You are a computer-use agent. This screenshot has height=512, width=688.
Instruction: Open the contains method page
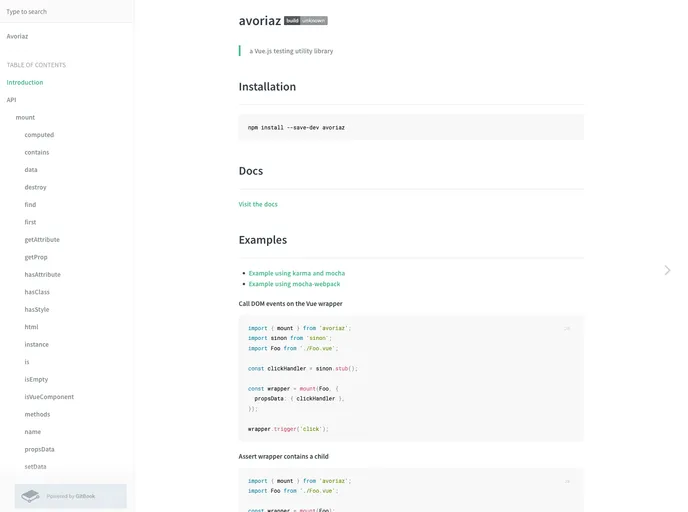pos(37,152)
